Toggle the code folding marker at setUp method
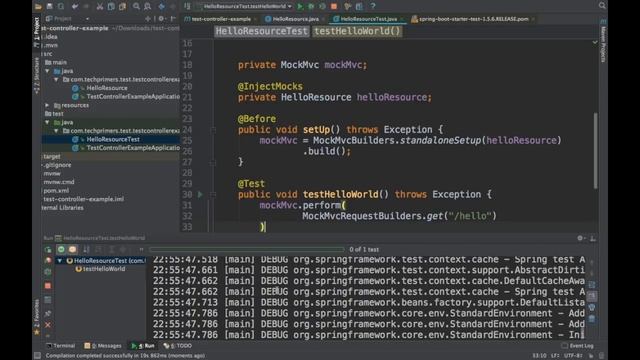This screenshot has width=640, height=360. click(x=213, y=130)
